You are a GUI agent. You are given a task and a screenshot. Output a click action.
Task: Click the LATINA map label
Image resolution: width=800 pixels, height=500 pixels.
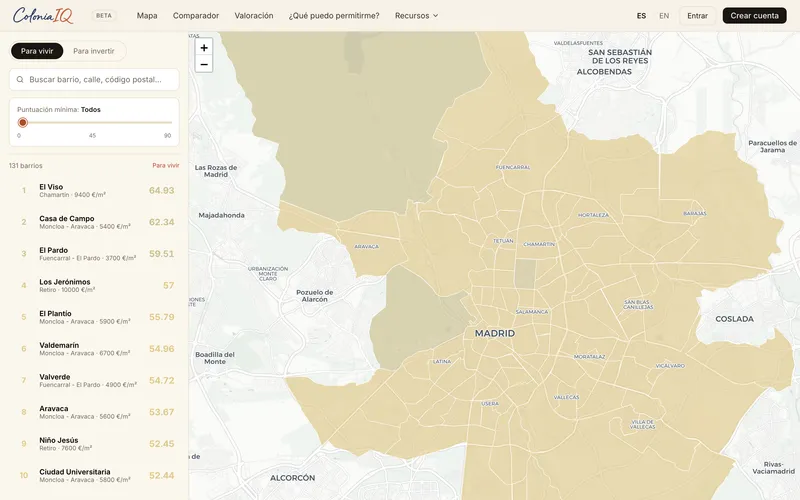coord(442,361)
